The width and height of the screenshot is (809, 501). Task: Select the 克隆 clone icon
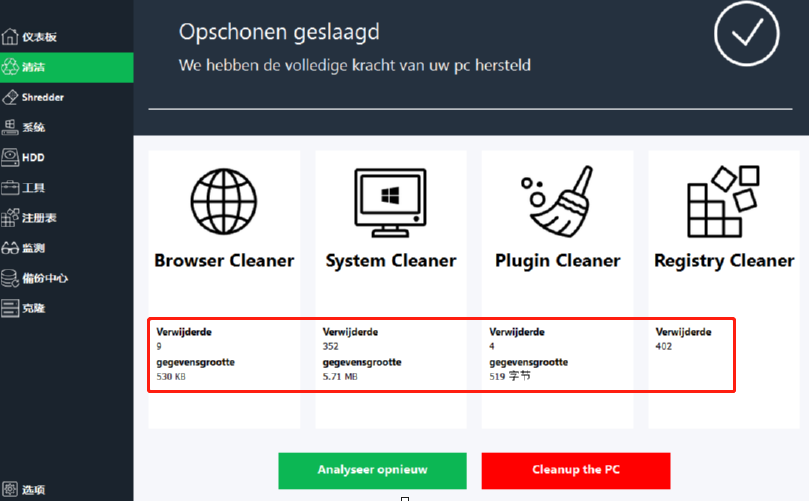point(10,308)
